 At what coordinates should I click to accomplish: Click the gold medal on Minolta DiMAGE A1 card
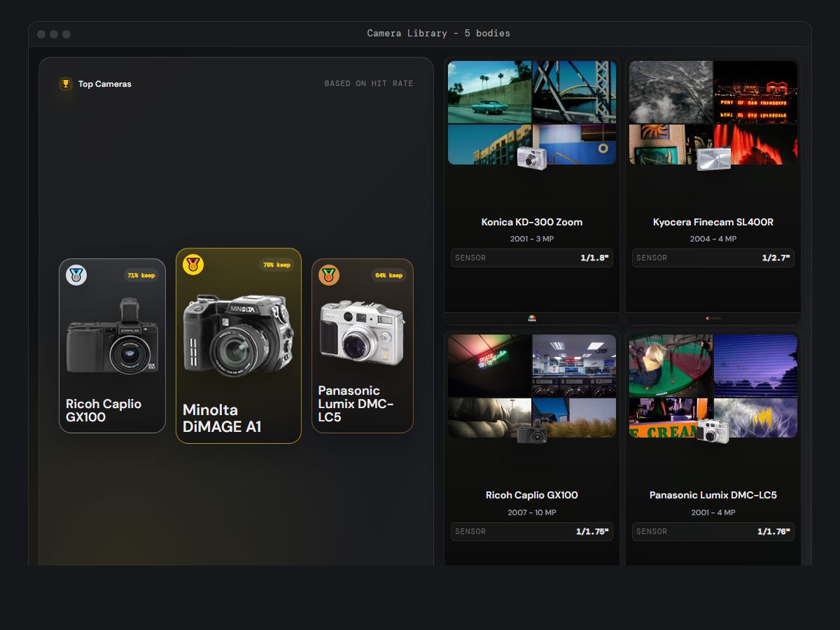[193, 265]
